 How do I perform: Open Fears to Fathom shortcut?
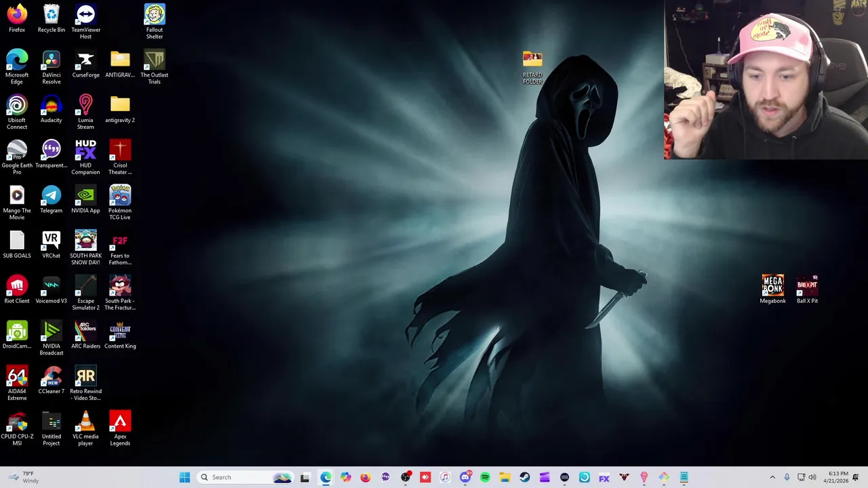click(x=120, y=247)
